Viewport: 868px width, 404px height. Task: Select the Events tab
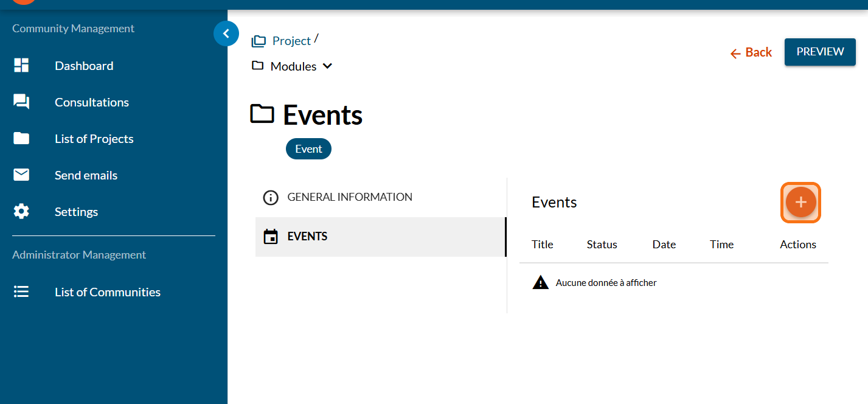click(307, 237)
